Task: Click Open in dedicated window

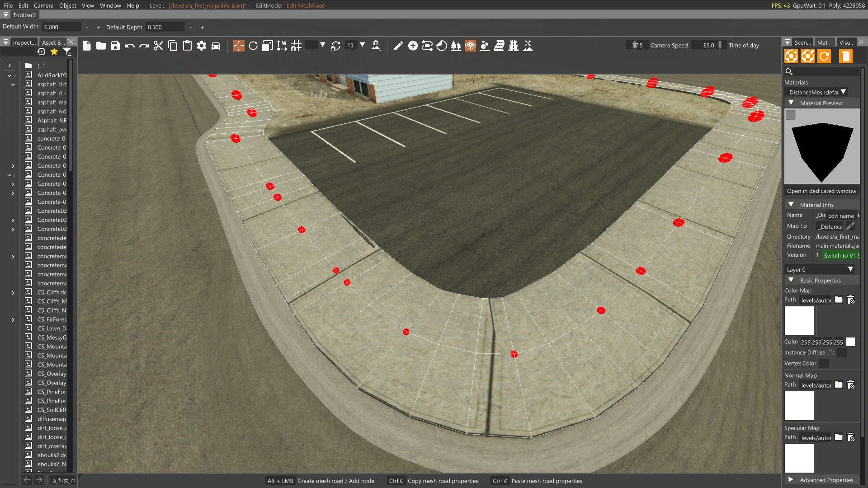Action: 821,191
